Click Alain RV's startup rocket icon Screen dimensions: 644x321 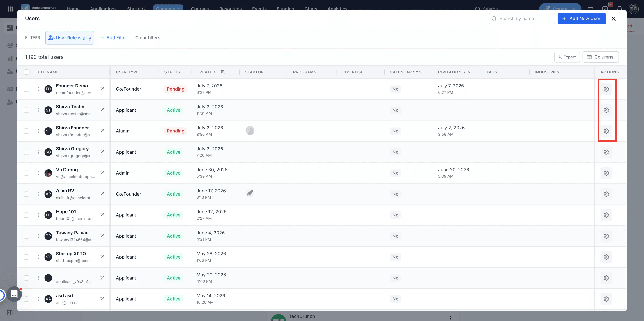coord(250,193)
